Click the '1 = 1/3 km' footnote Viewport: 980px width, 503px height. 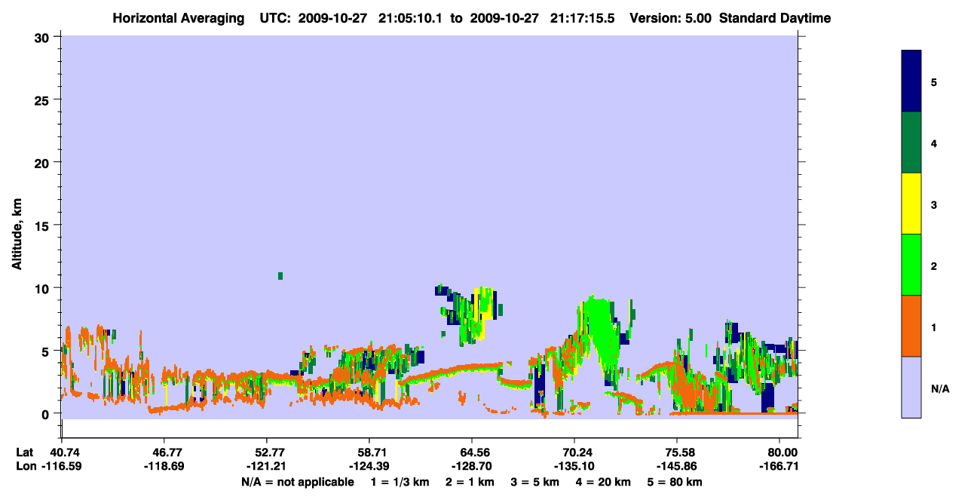(x=399, y=482)
